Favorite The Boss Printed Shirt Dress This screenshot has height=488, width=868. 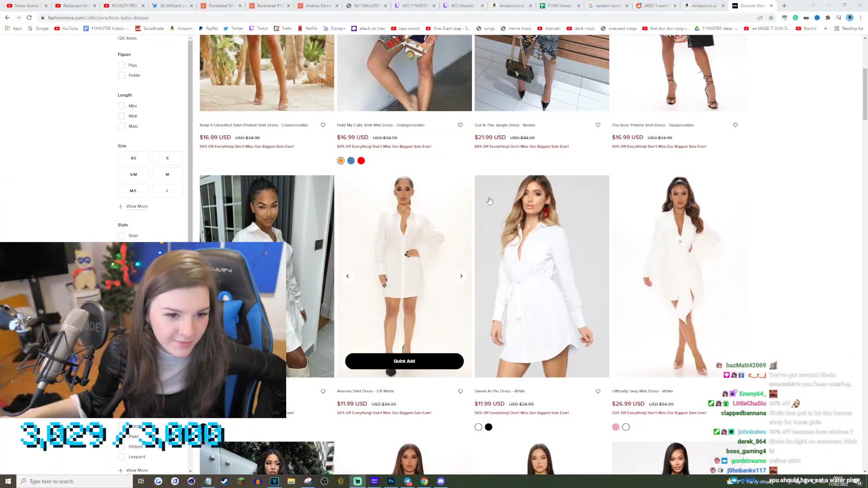click(x=735, y=125)
